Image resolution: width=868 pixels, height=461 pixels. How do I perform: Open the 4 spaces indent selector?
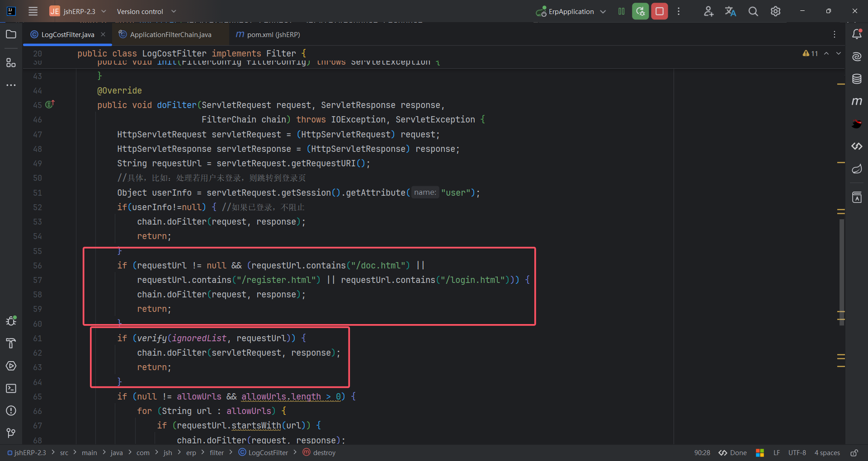[827, 452]
